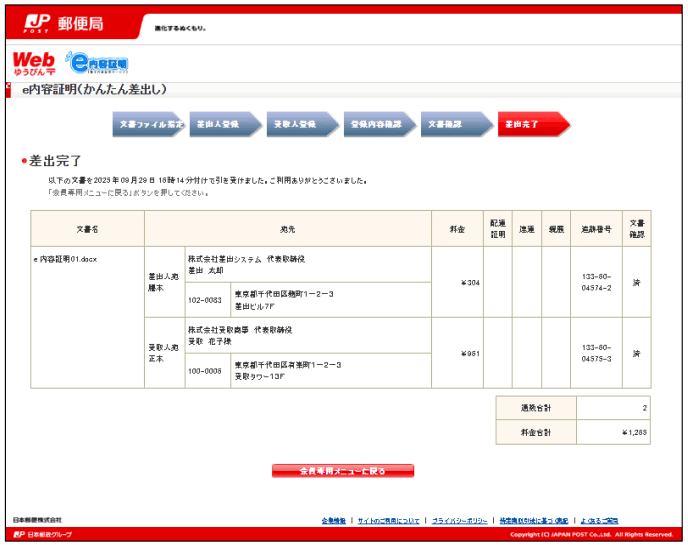Click the 差出完了 section heading
Screen dimensions: 688x545
tap(55, 161)
